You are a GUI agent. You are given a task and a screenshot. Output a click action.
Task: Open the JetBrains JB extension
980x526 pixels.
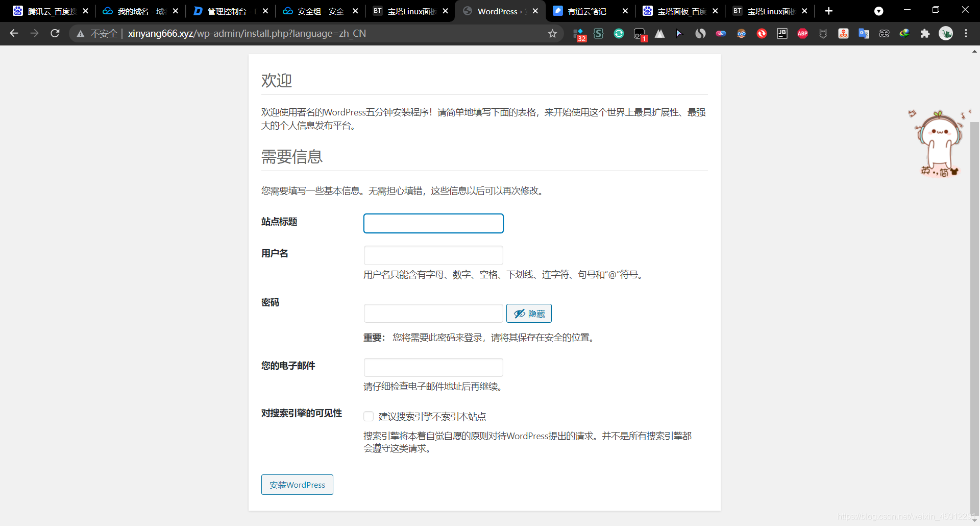click(782, 34)
